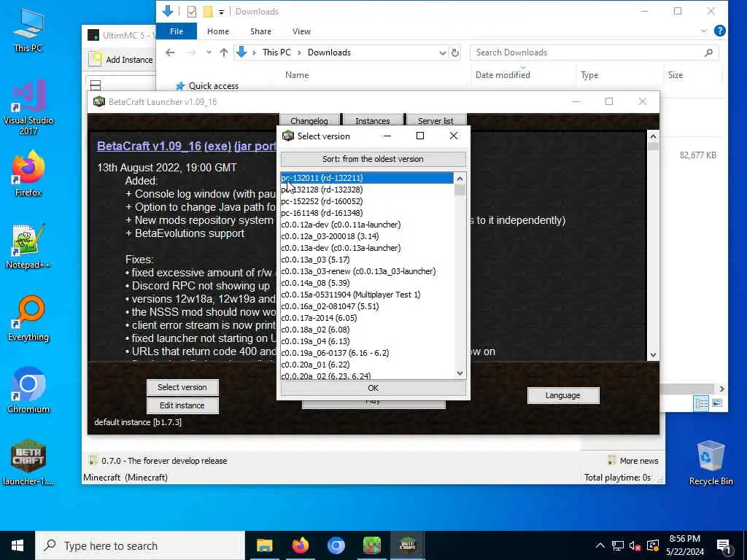Click More news in UltimMC
Screen dimensions: 747x560
[x=634, y=461]
